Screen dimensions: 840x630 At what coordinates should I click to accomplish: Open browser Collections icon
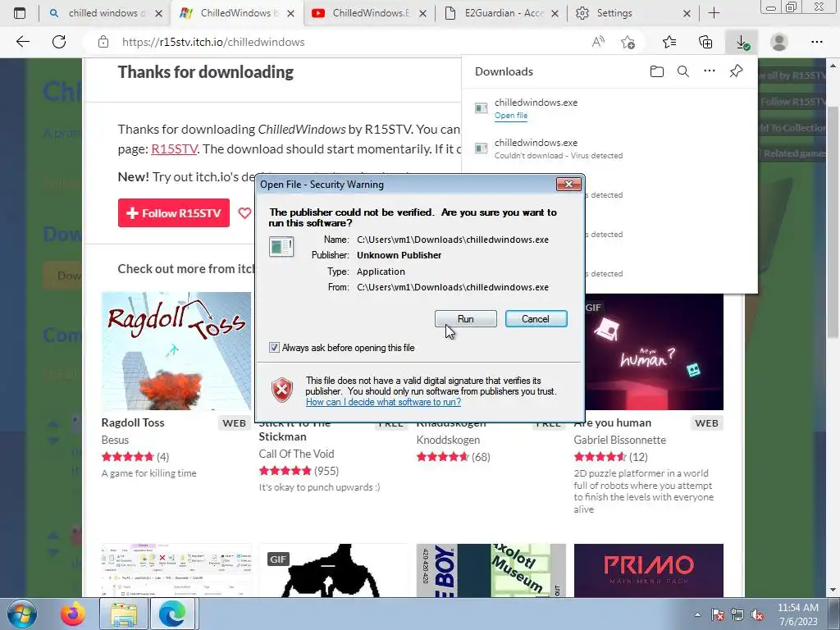705,43
